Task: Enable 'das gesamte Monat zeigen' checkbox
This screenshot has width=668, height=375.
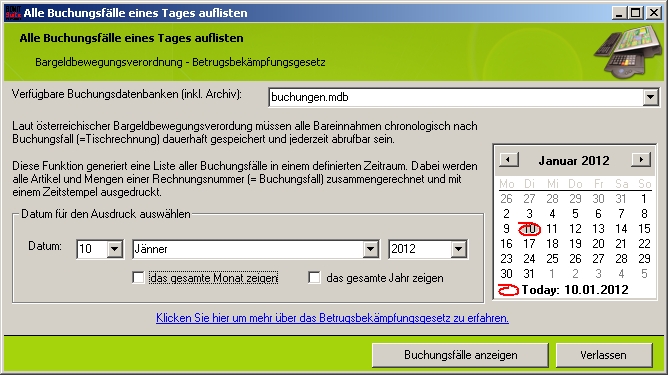Action: 138,278
